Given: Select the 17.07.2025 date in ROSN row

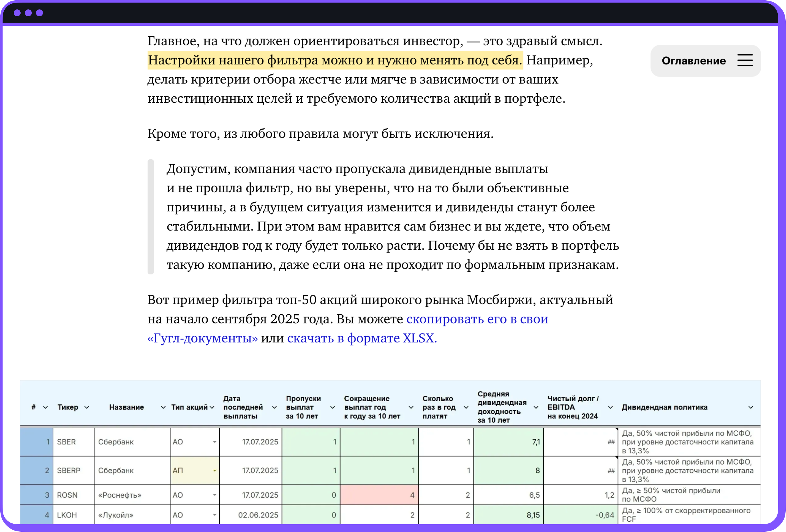Looking at the screenshot, I should click(251, 495).
